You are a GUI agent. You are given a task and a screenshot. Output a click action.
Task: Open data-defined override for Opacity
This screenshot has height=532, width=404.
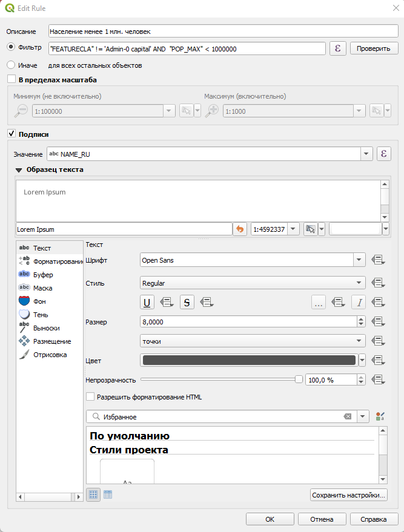pyautogui.click(x=378, y=379)
